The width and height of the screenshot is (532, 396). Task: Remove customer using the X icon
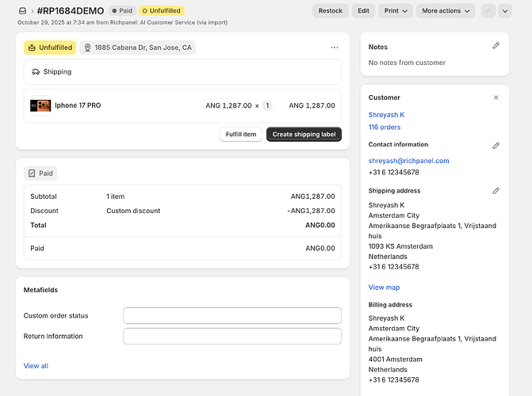click(496, 97)
